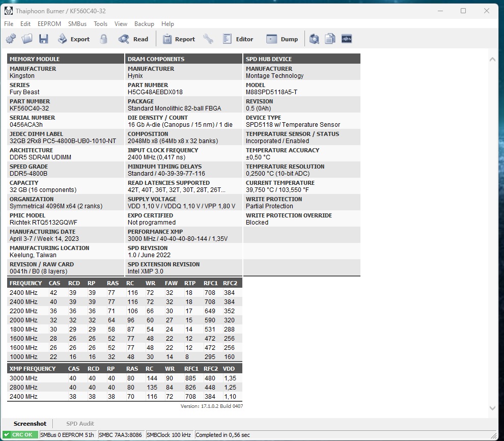
Task: Click the Version 17.1.0.2 Build 0407 text
Action: [x=212, y=406]
